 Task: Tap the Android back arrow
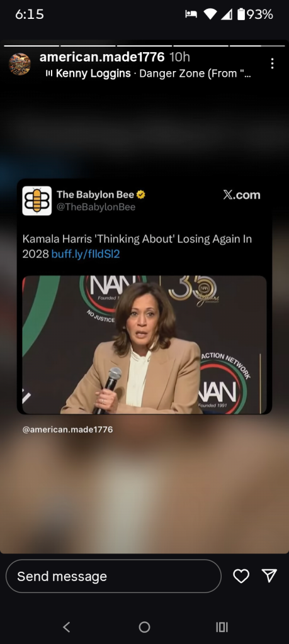(x=67, y=627)
